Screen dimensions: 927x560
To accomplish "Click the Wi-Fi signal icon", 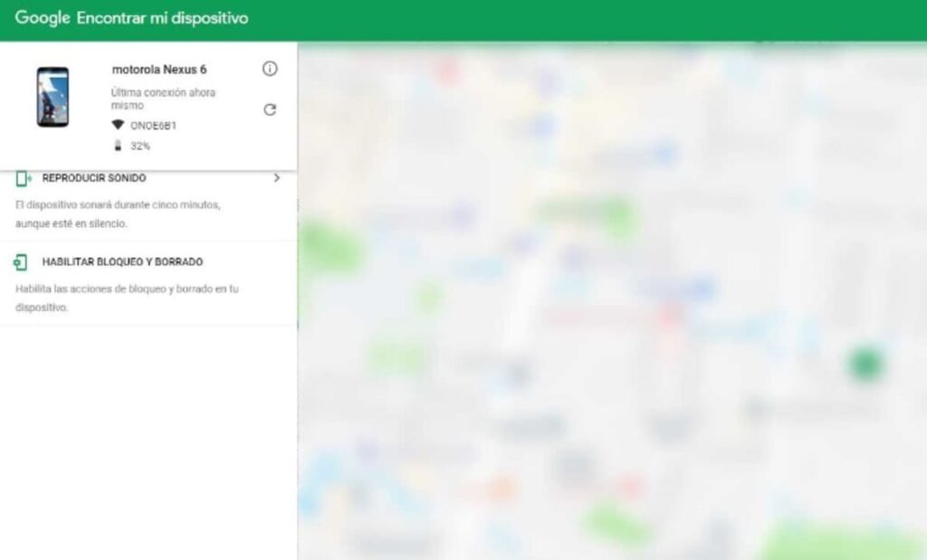I will [118, 126].
